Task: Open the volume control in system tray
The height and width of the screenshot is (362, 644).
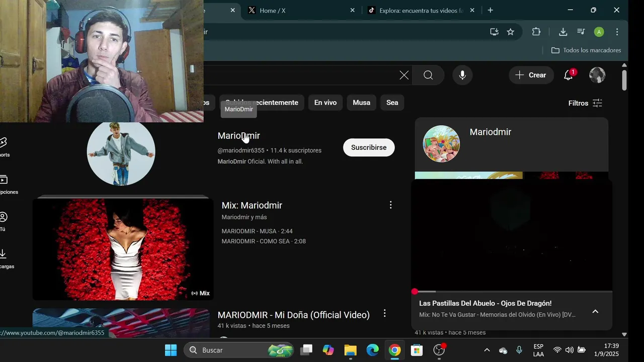Action: [x=569, y=350]
